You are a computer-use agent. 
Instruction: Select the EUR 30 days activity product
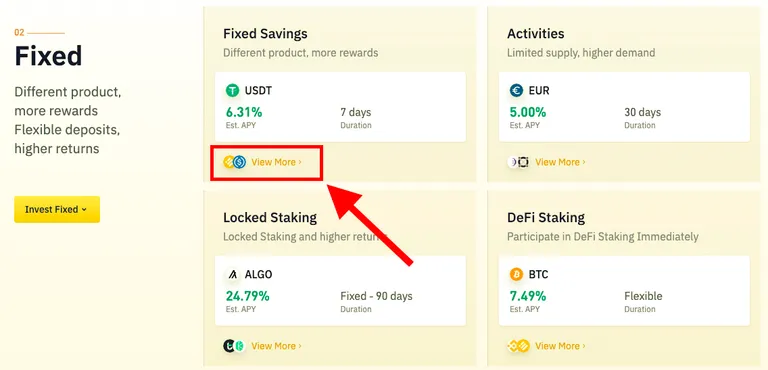[624, 107]
